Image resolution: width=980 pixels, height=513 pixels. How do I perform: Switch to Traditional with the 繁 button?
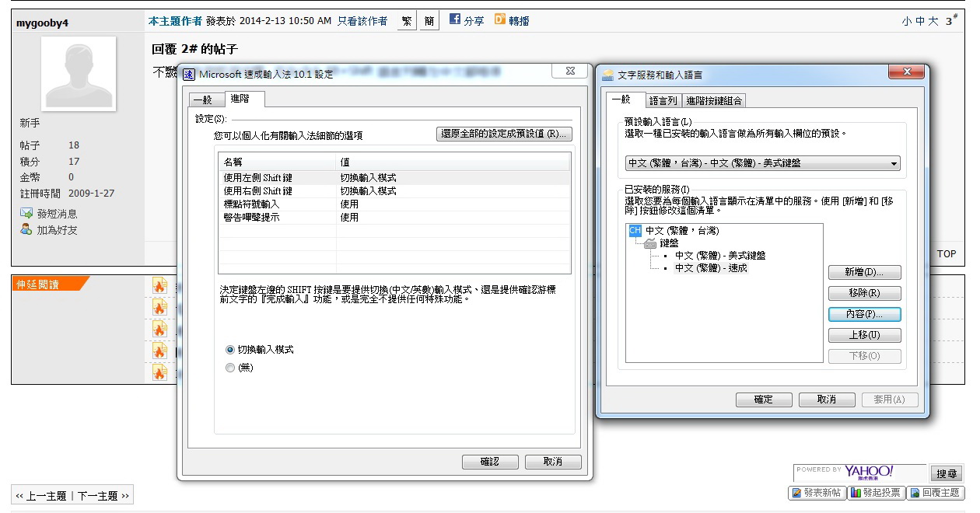coord(407,21)
